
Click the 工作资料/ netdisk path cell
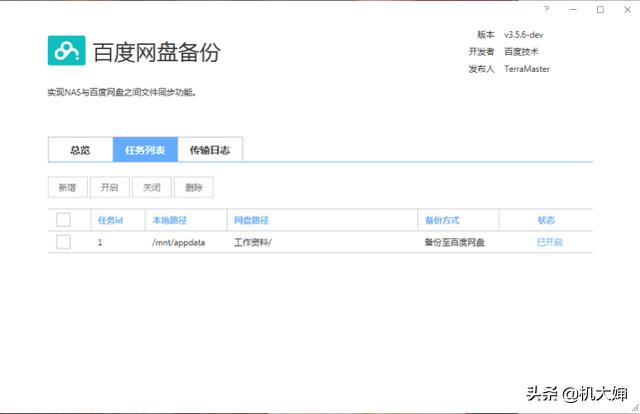click(253, 243)
